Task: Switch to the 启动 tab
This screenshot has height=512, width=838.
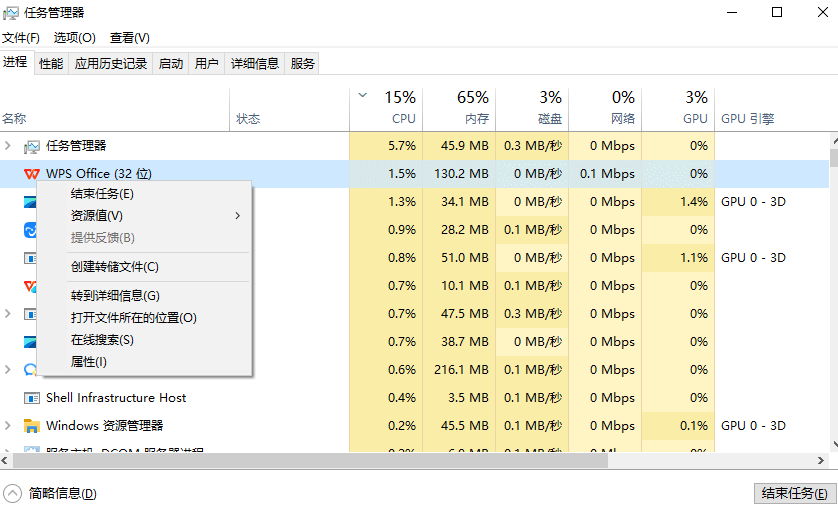Action: click(x=171, y=64)
